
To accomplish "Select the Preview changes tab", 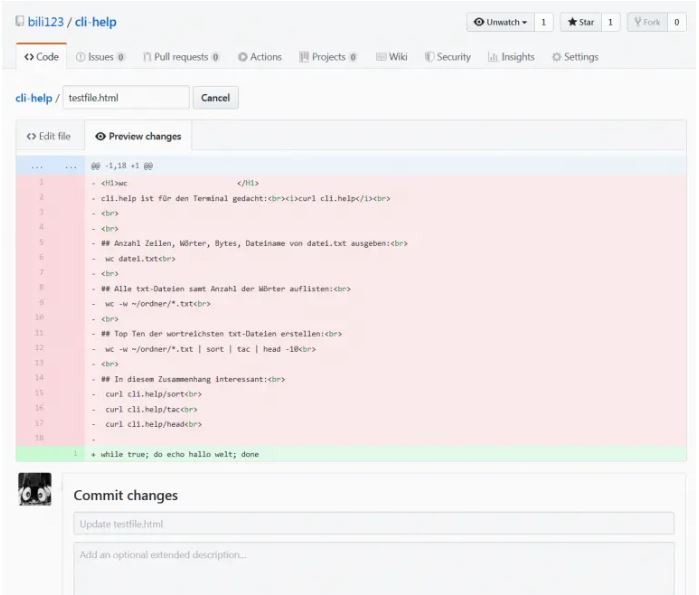I will click(138, 136).
